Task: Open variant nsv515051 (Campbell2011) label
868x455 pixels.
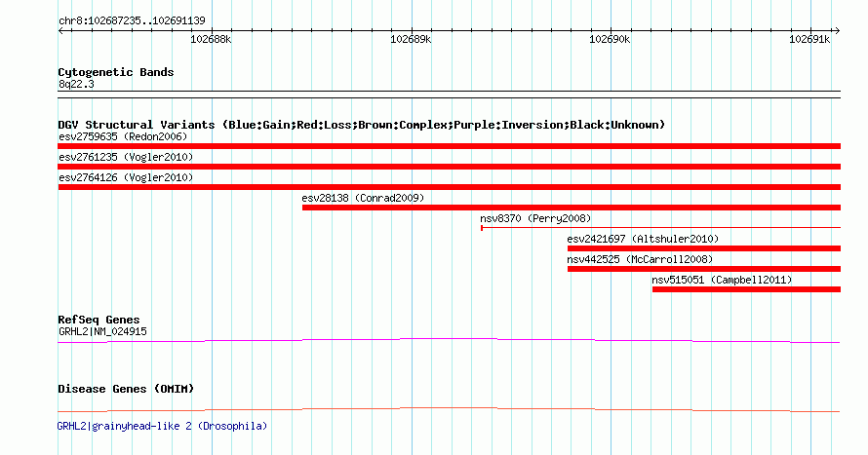Action: point(722,280)
